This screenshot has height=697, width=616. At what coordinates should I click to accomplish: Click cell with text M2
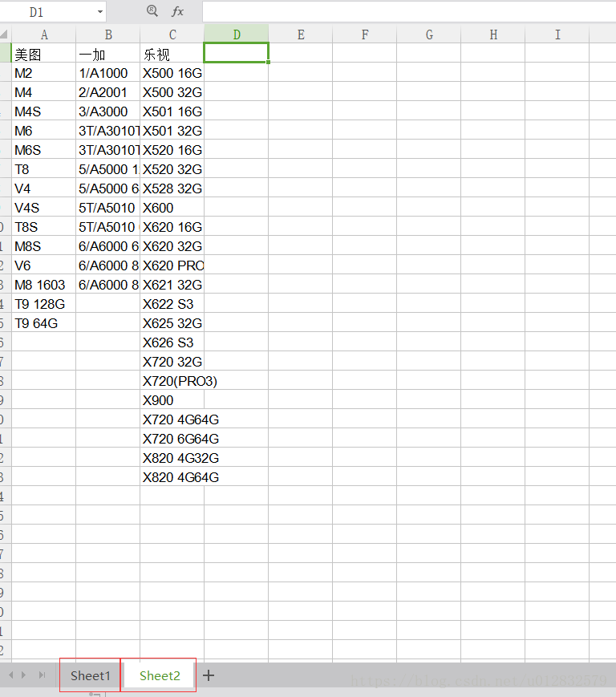point(44,72)
